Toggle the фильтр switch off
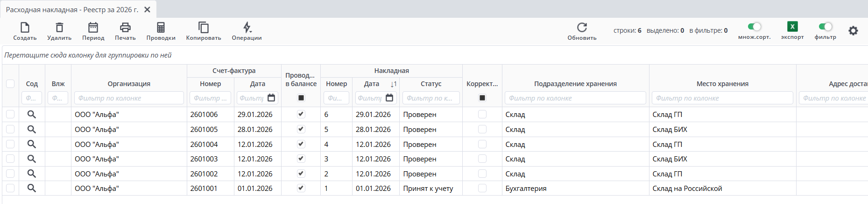The width and height of the screenshot is (868, 204). [825, 27]
